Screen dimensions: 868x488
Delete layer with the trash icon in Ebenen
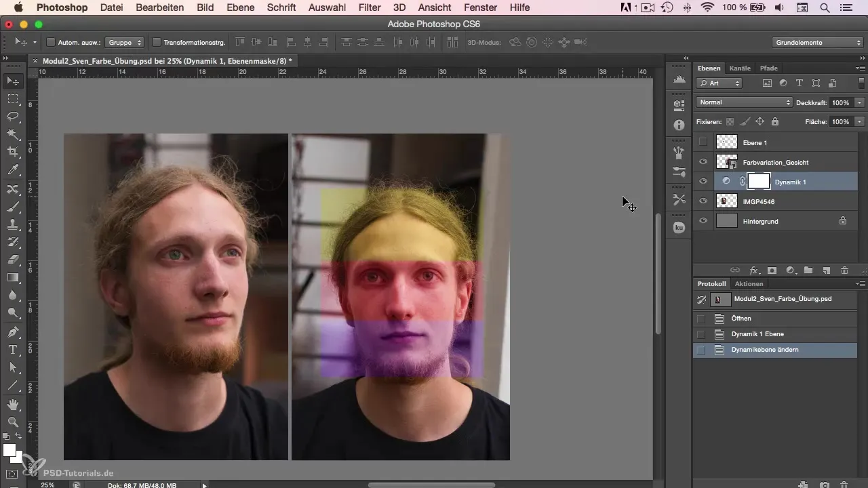(x=844, y=270)
